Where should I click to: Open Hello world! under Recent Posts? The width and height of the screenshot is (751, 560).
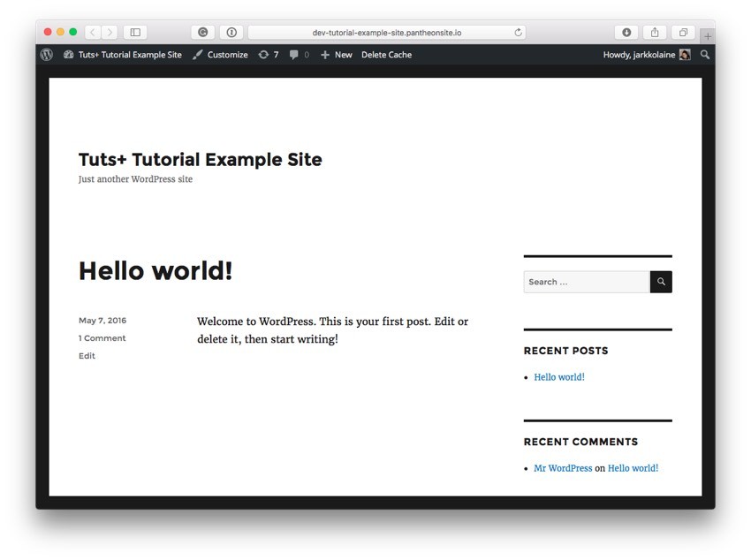point(559,377)
